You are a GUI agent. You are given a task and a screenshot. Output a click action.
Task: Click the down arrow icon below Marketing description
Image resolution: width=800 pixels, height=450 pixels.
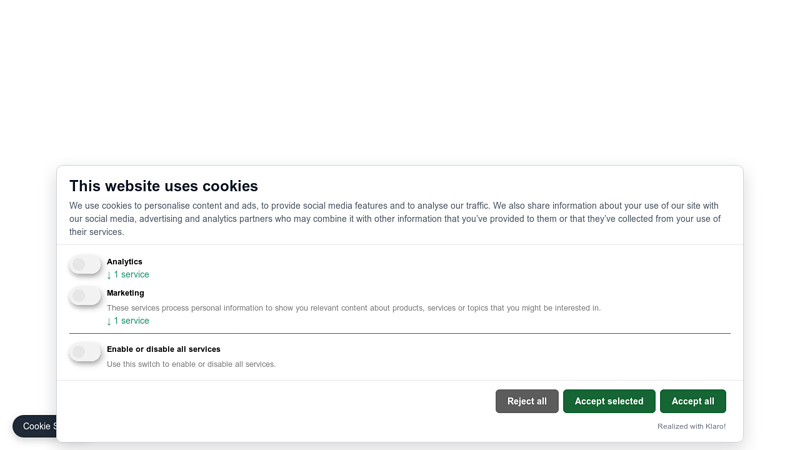tap(109, 321)
